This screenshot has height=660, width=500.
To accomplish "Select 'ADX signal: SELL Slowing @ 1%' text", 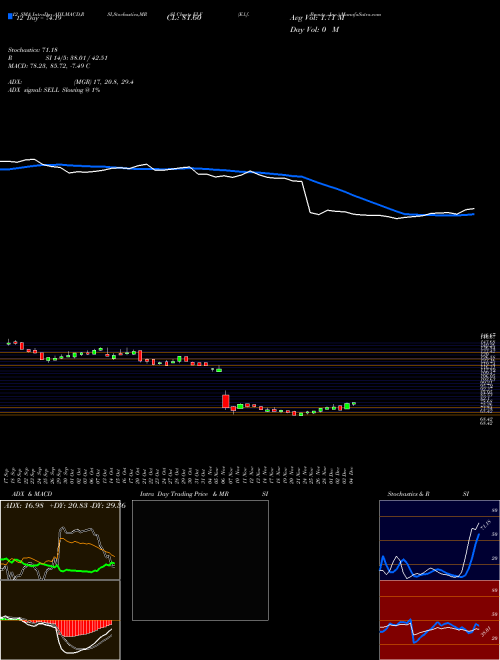I will pyautogui.click(x=54, y=90).
